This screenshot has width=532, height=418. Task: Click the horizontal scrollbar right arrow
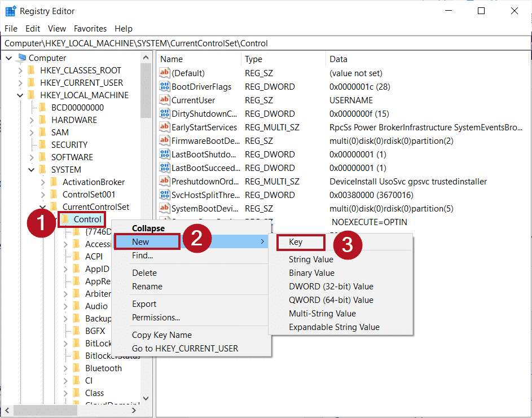coord(134,411)
